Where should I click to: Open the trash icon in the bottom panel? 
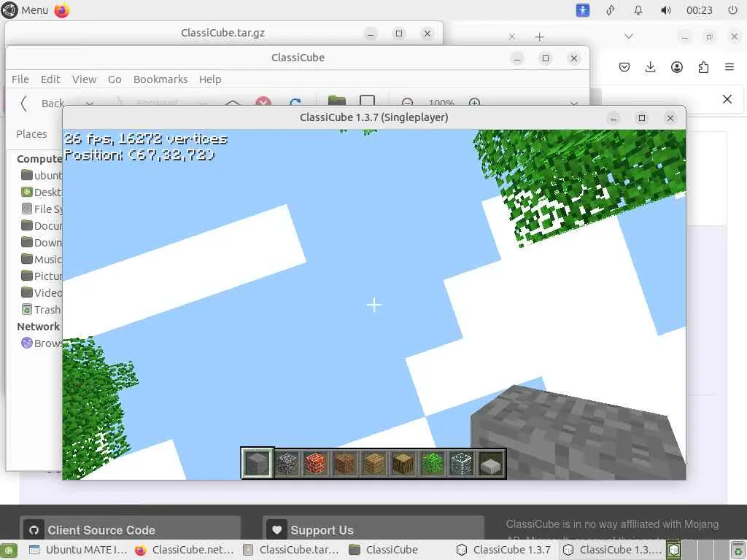pyautogui.click(x=738, y=550)
